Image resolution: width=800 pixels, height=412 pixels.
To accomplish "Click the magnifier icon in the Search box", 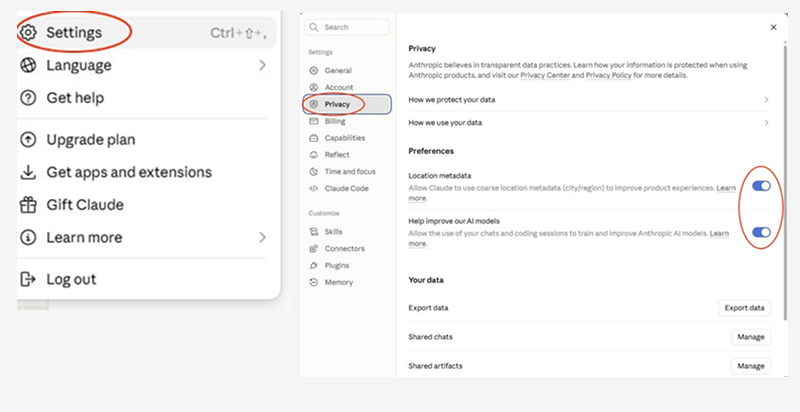I will (x=314, y=27).
